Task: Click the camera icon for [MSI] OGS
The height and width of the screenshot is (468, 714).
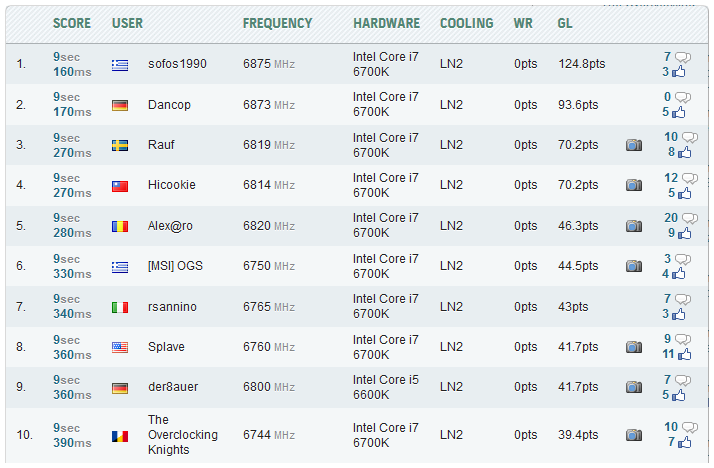Action: [x=633, y=266]
